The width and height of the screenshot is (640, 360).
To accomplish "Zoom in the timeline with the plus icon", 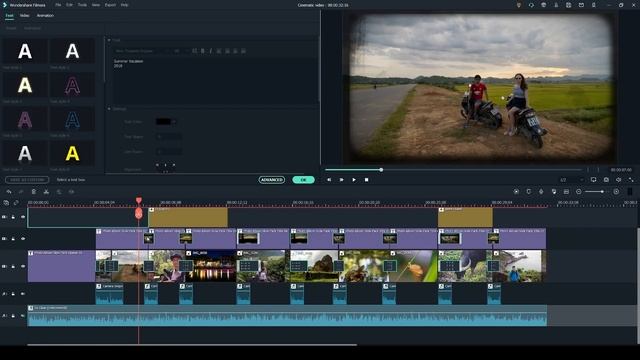I will tap(616, 191).
